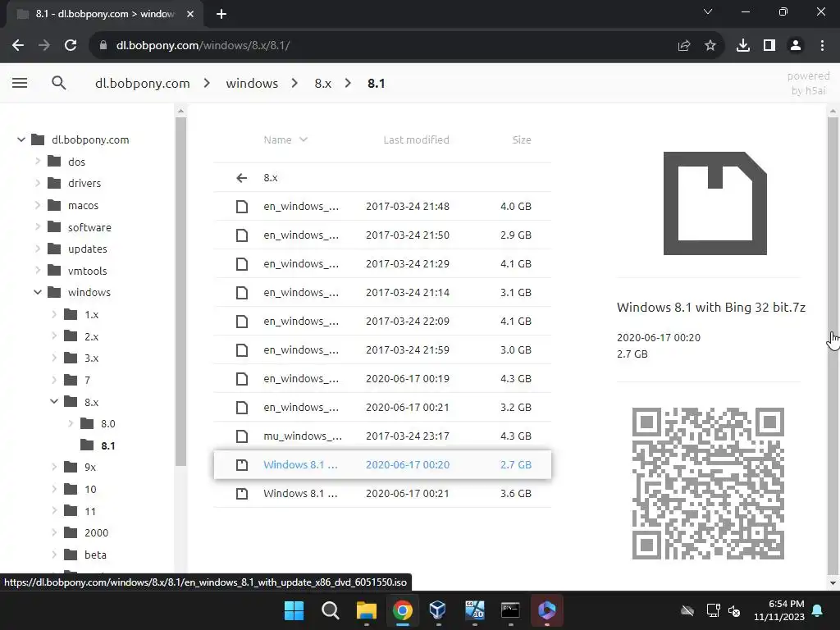Image resolution: width=840 pixels, height=630 pixels.
Task: Open file modified 2017-03-24 21:14
Action: tap(382, 293)
